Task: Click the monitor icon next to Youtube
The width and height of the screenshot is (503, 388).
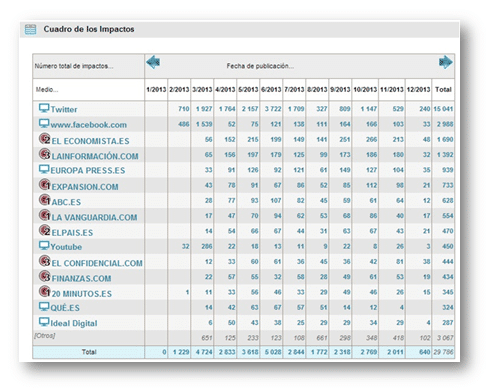Action: tap(44, 246)
